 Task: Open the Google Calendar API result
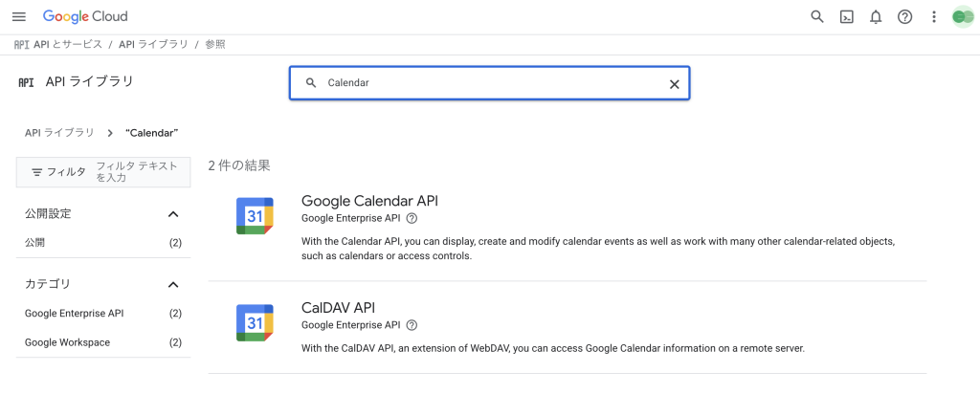coord(370,201)
